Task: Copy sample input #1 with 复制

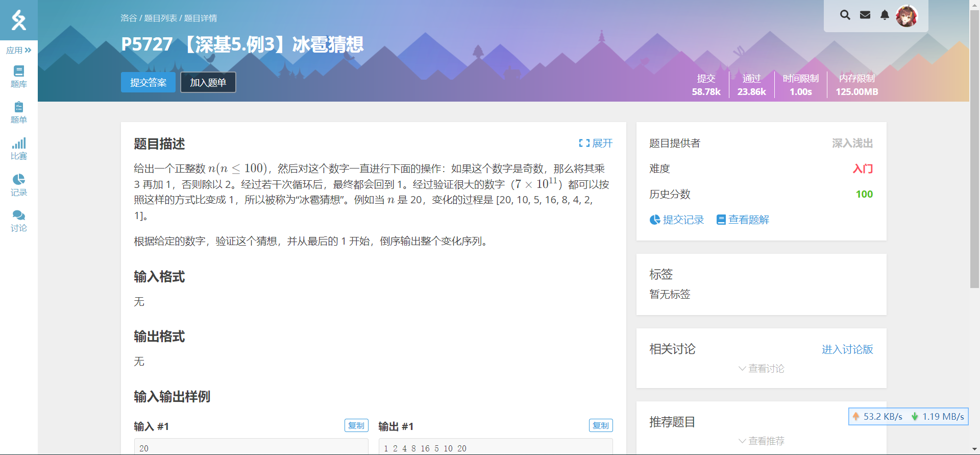Action: pyautogui.click(x=356, y=425)
